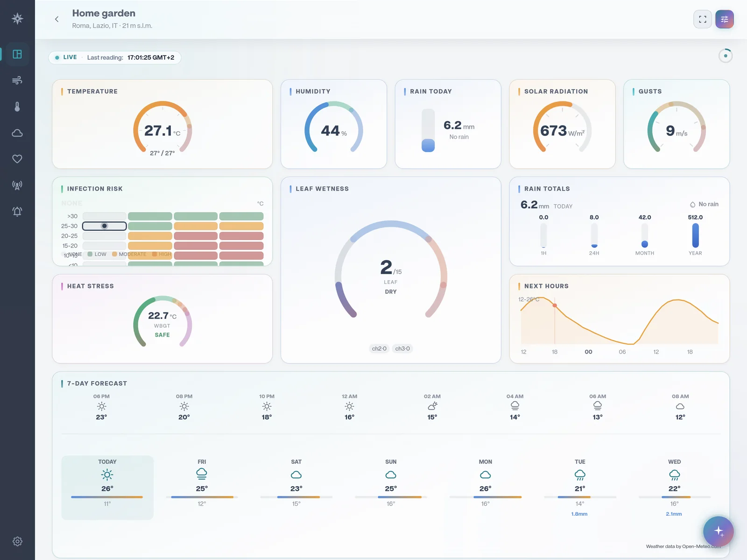This screenshot has height=560, width=747.
Task: Open the alerts bell sidebar icon
Action: (17, 212)
